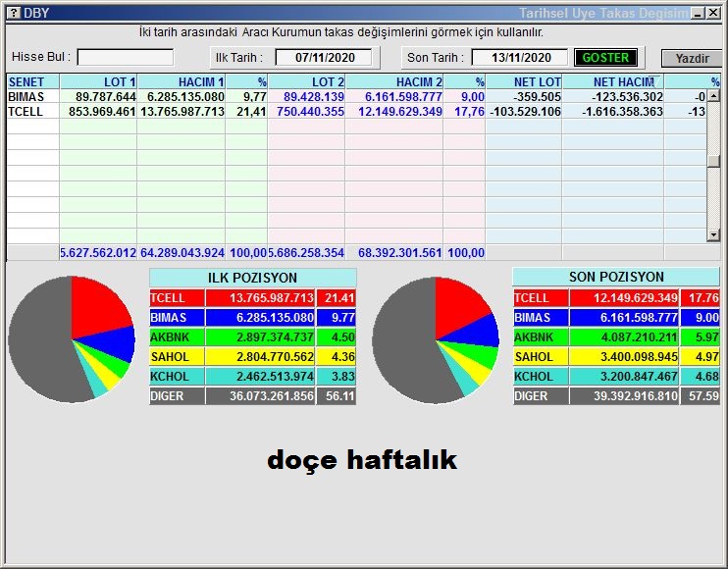Select the BIMAS row in the table

point(356,96)
